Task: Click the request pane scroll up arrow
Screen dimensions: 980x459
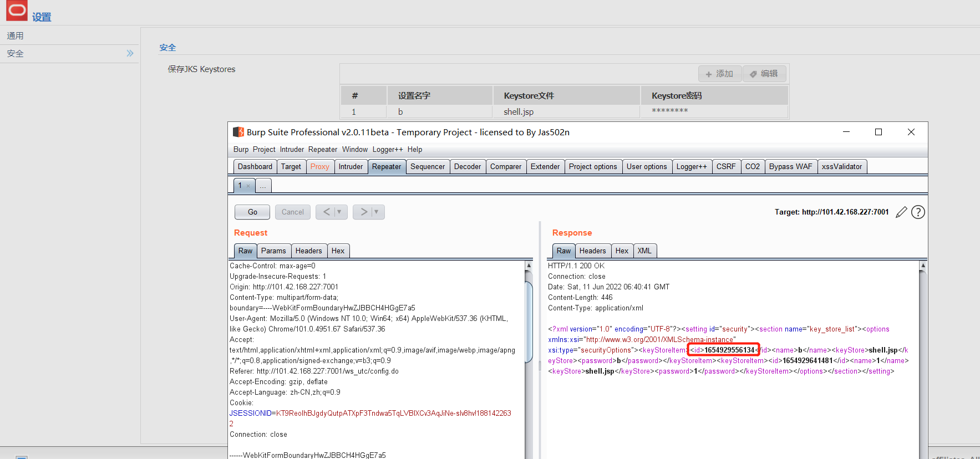Action: [529, 266]
